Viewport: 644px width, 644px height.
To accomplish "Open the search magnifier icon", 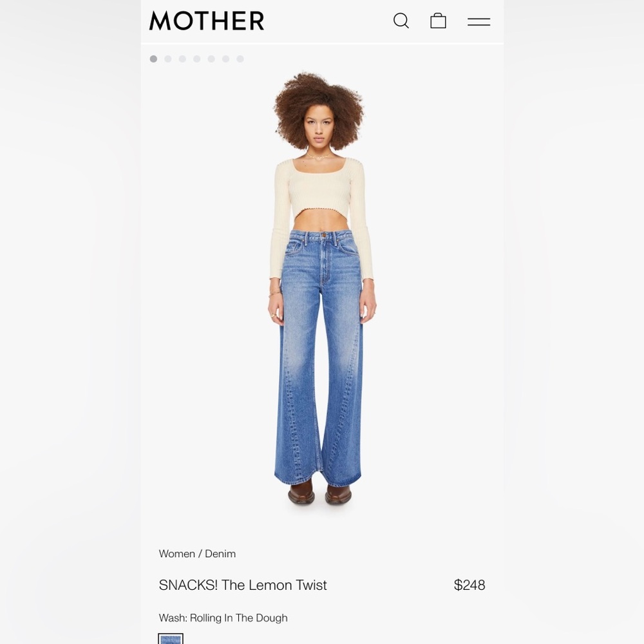I will point(401,21).
